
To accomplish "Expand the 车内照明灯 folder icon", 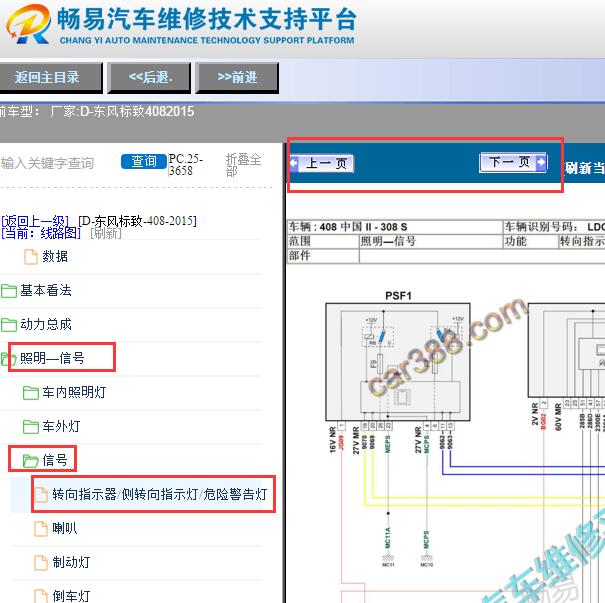I will [x=31, y=393].
